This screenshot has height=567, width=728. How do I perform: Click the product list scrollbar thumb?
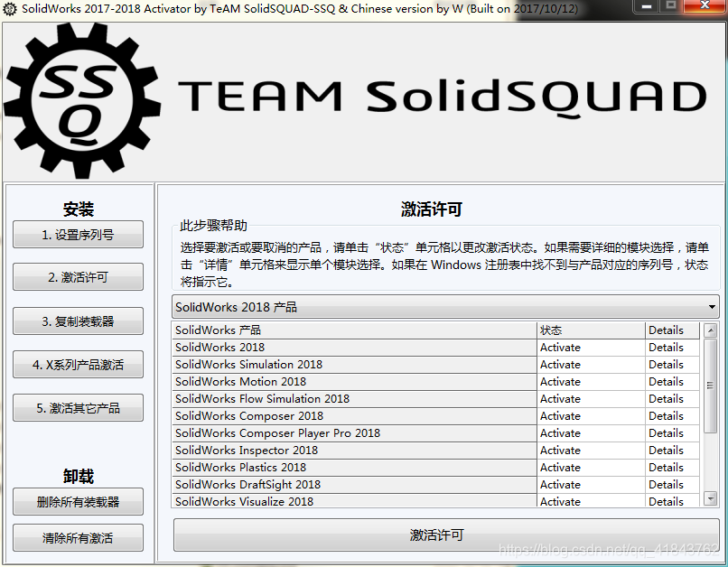pos(710,386)
